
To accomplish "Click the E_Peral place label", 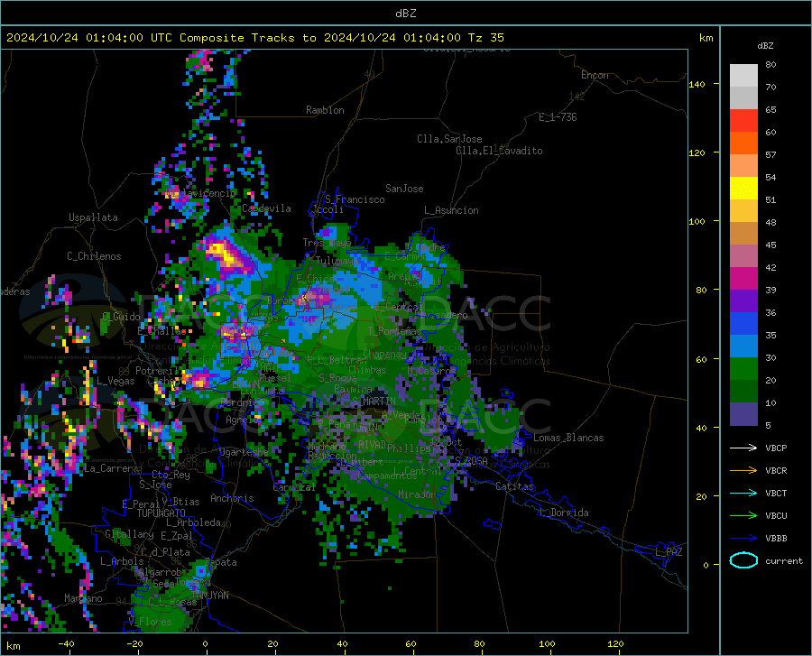I will pos(141,504).
